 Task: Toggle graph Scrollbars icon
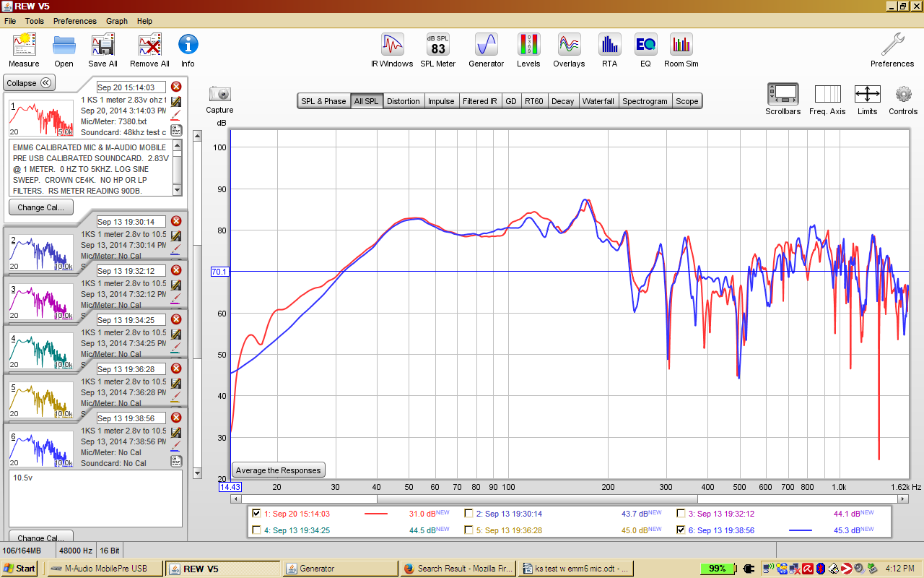pos(783,94)
